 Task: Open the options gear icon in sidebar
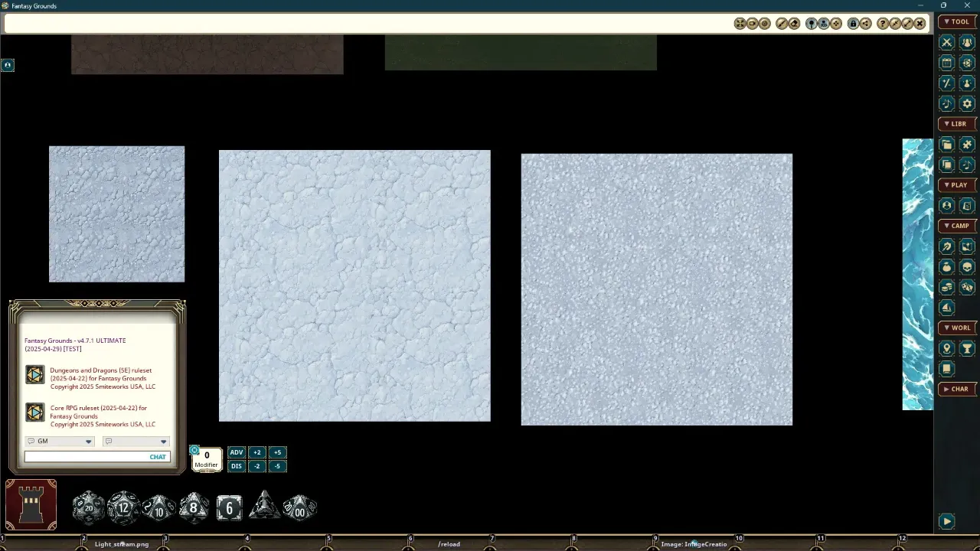point(967,103)
